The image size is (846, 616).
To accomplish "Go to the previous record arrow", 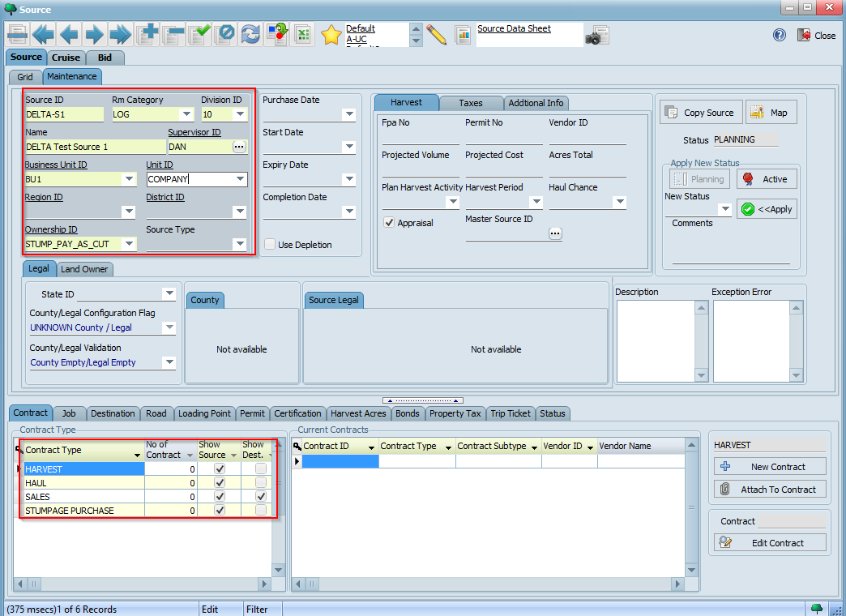I will 69,35.
